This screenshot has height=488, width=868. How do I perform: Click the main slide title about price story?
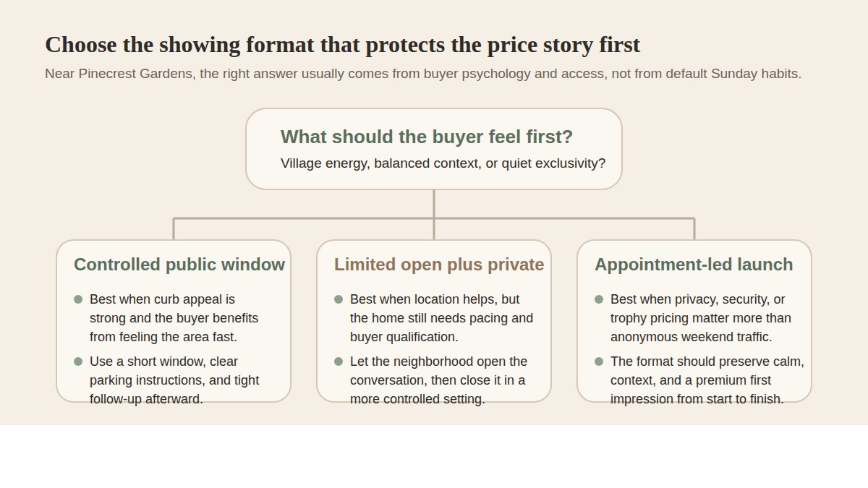pyautogui.click(x=342, y=45)
